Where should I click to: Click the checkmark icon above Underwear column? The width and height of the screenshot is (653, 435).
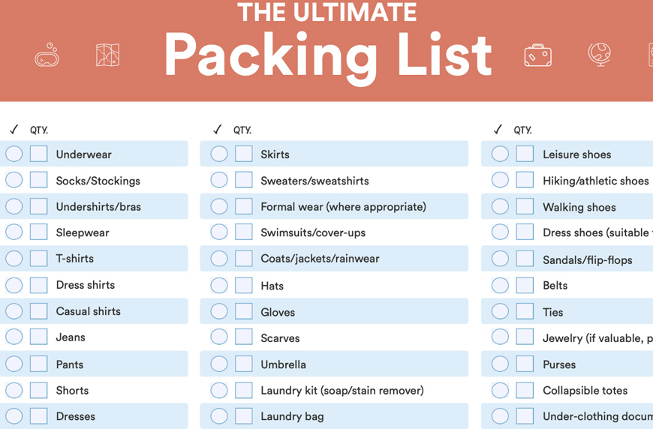pos(14,129)
